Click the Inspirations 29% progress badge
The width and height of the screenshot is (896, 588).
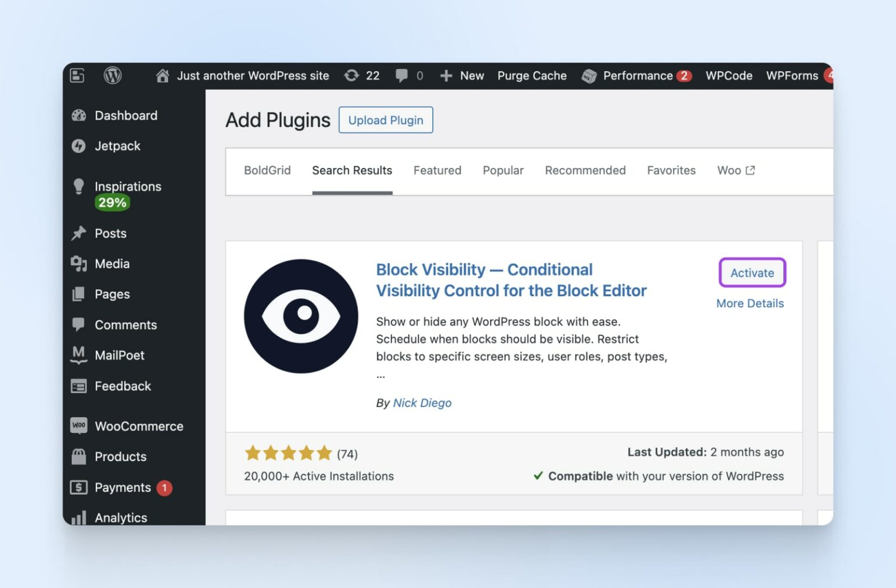click(111, 202)
